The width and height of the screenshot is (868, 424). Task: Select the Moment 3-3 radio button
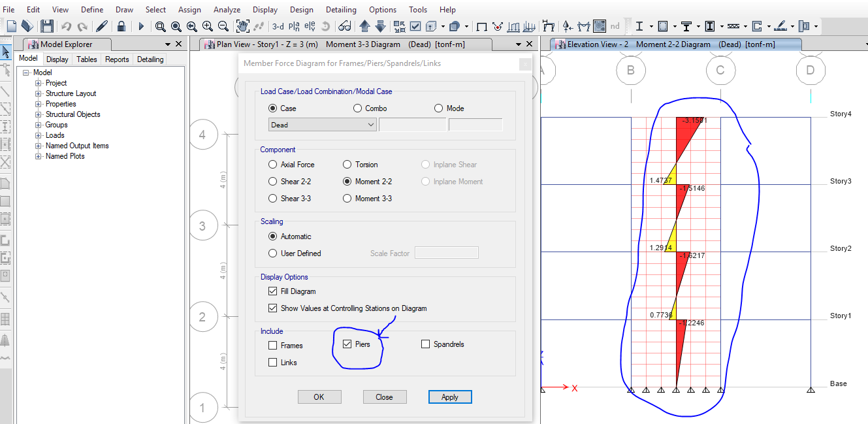pyautogui.click(x=347, y=198)
